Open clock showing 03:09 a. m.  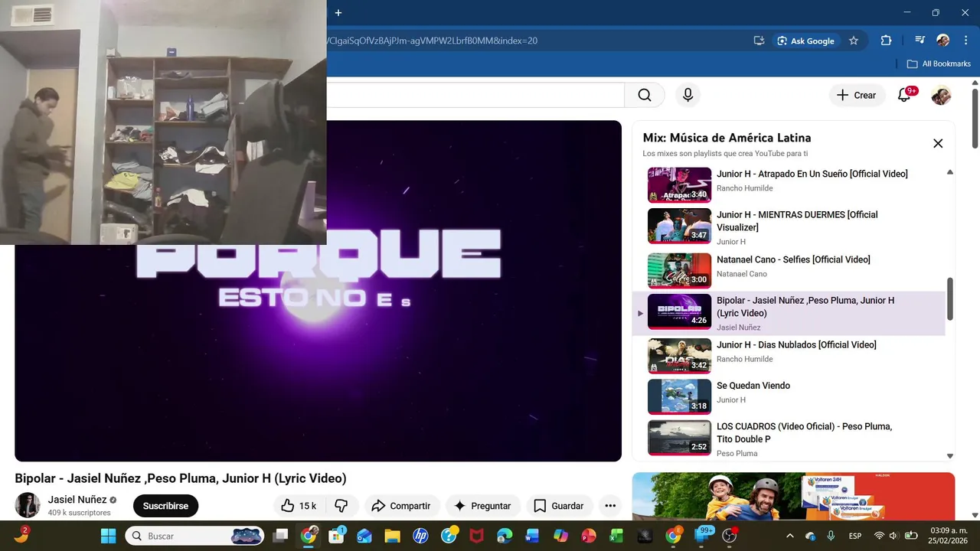946,536
